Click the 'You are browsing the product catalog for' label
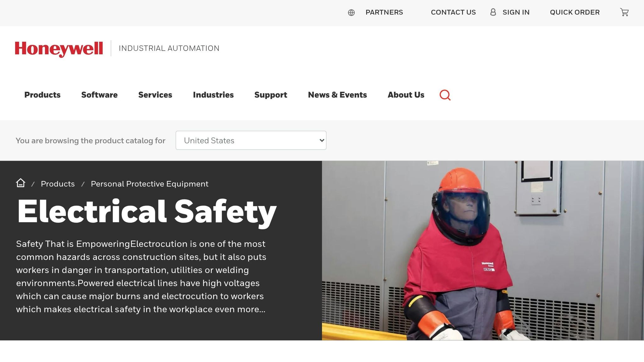The height and width of the screenshot is (362, 644). pos(91,140)
